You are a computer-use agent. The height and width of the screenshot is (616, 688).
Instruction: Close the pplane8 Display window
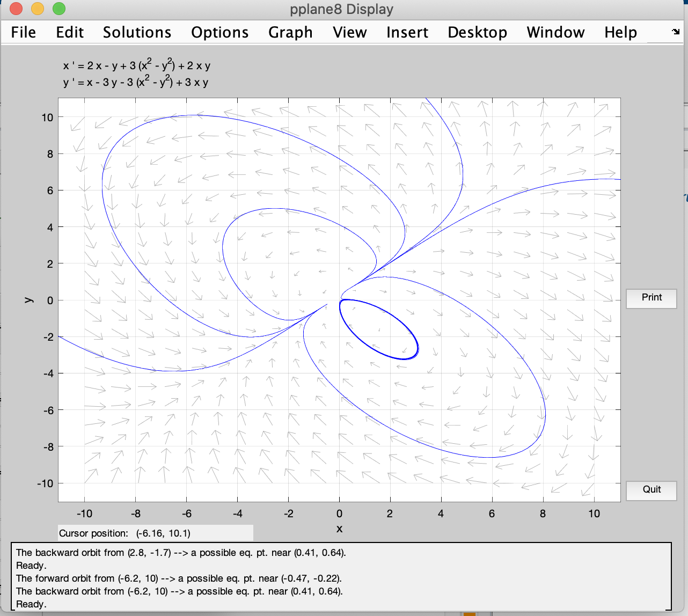pyautogui.click(x=16, y=9)
